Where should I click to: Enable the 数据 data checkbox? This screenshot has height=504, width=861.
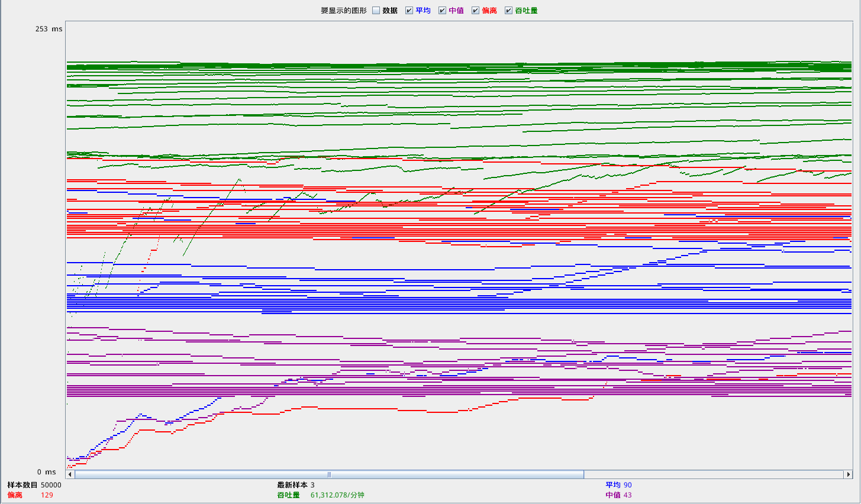376,11
